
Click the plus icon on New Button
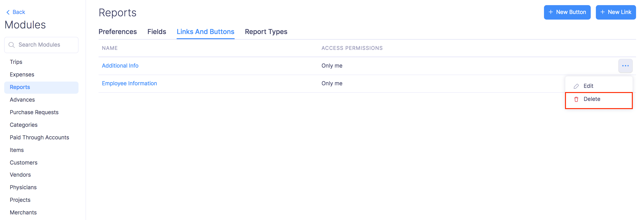[x=551, y=12]
